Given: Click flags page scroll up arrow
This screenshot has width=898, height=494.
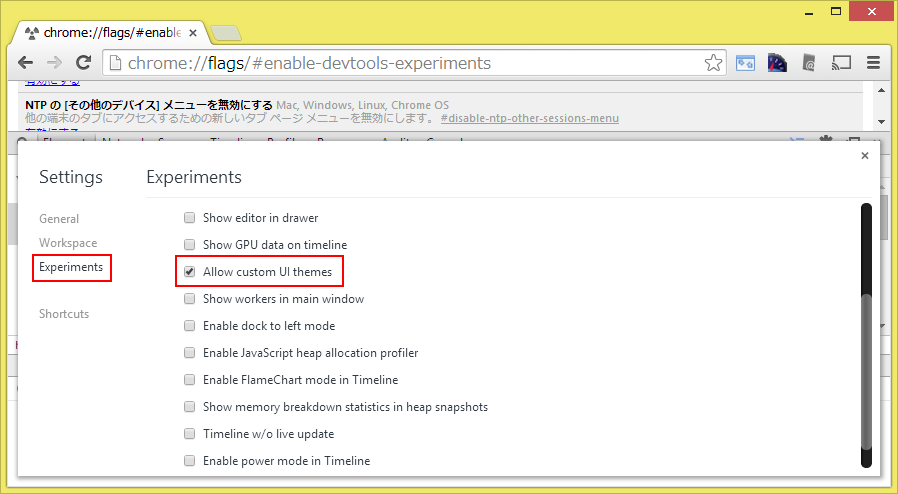Looking at the screenshot, I should (881, 90).
